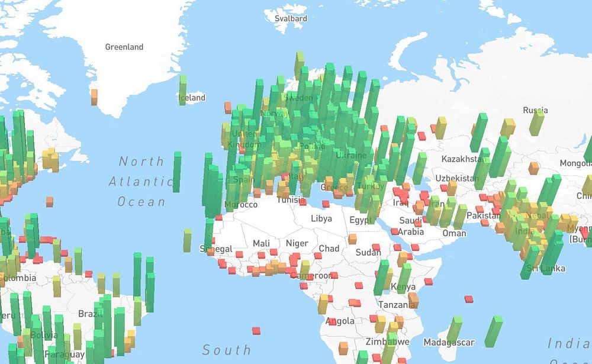Select the Svalbard label
The width and height of the screenshot is (592, 364).
pos(291,18)
